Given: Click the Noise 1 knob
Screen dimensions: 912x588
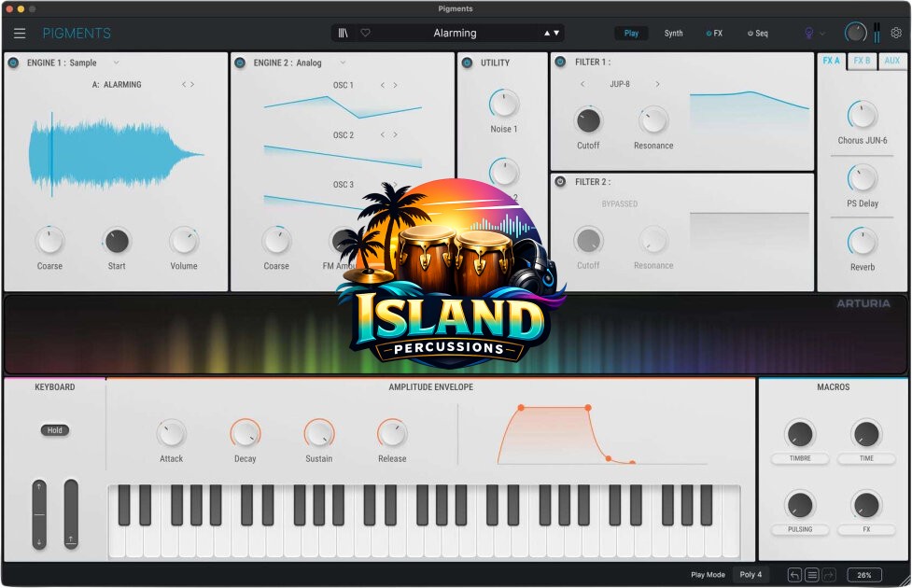Looking at the screenshot, I should pos(504,105).
